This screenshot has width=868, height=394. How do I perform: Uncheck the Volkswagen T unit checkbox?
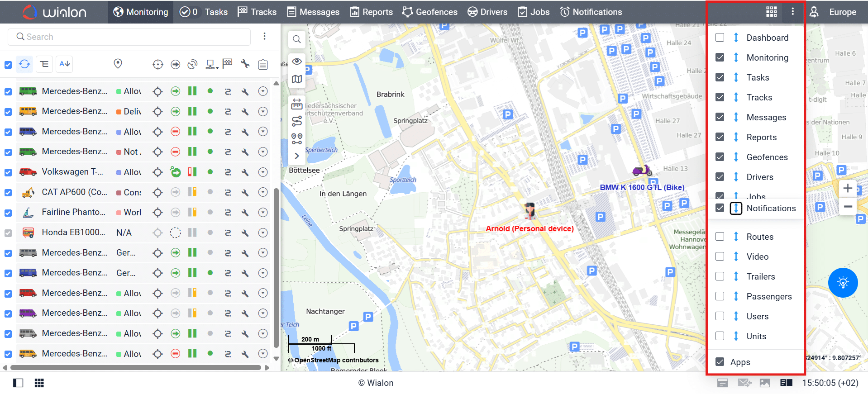click(8, 172)
